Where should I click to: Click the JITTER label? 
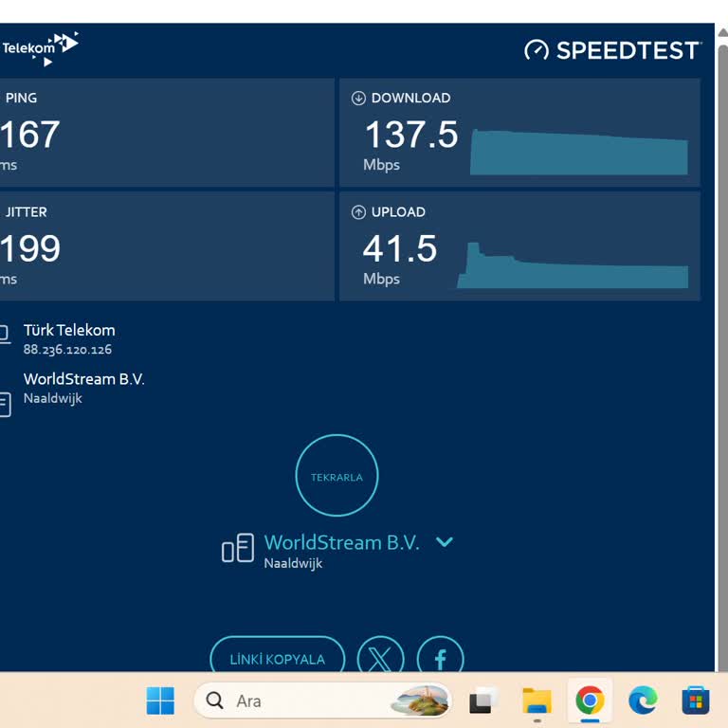(x=26, y=212)
